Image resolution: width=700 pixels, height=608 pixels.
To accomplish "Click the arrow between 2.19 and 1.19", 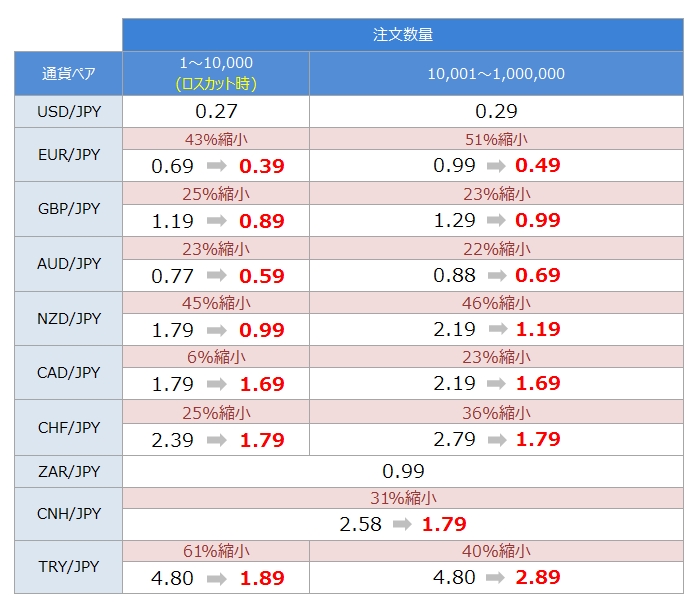I will point(496,329).
